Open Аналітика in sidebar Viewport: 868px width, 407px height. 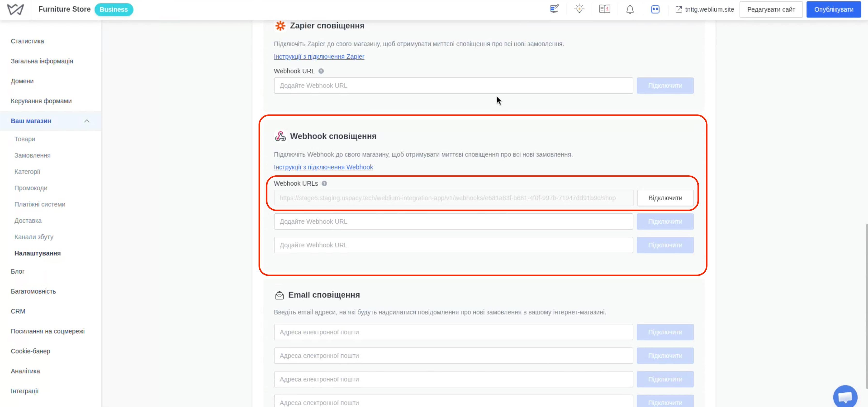pos(25,371)
